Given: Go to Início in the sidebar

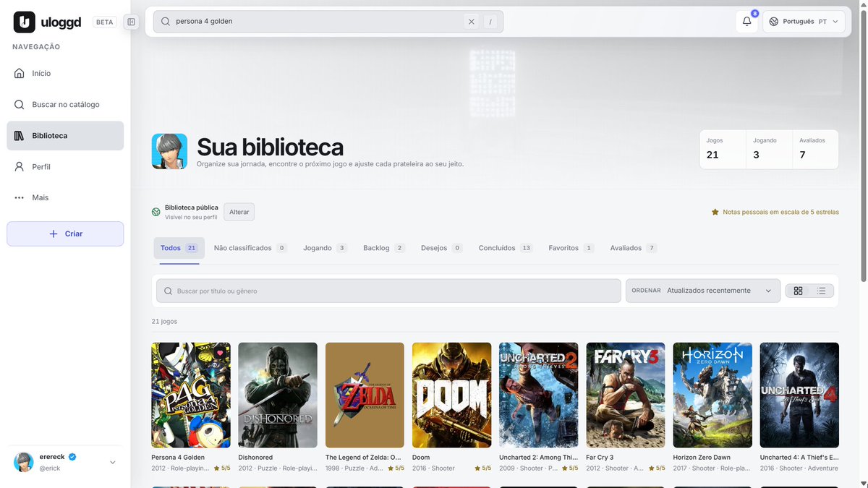Looking at the screenshot, I should coord(65,73).
